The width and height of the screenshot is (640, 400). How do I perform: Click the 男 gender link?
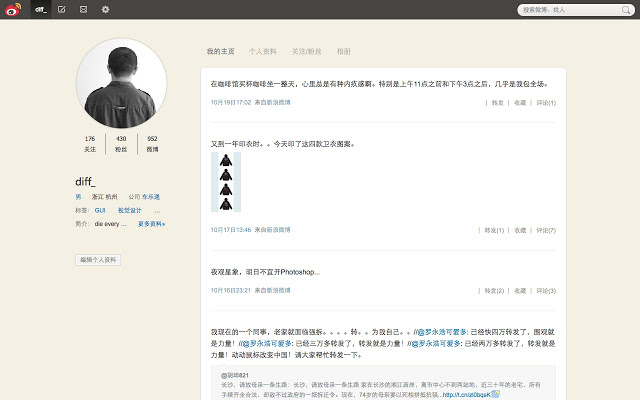coord(78,197)
